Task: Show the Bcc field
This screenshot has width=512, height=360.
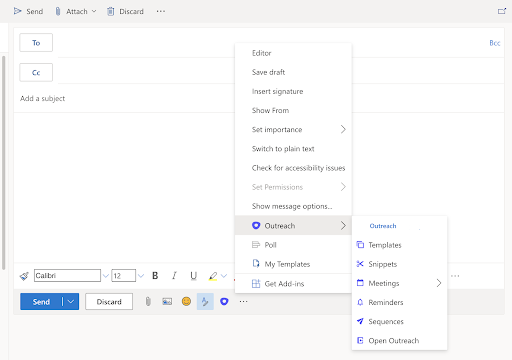Action: 495,43
